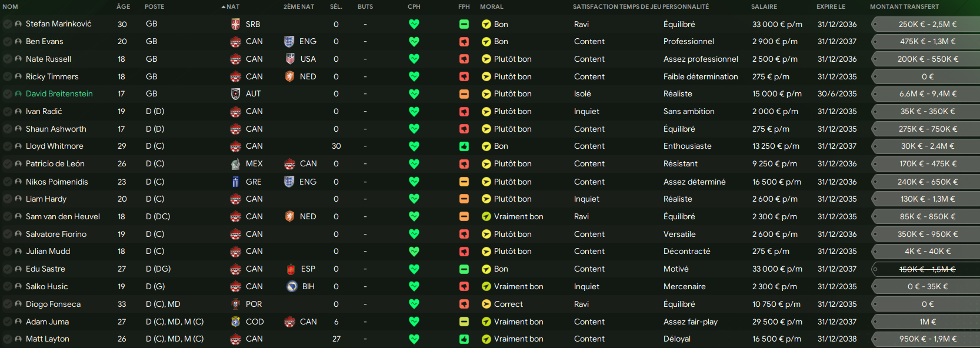Click the condition heart icon for Nate Russell
980x348 pixels.
(x=414, y=59)
